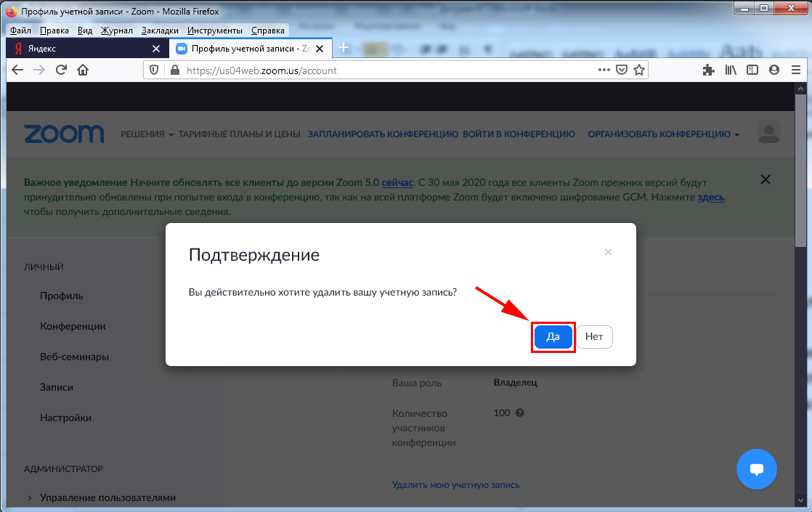The image size is (812, 512).
Task: Expand the РЕШЕНИЯ dropdown menu
Action: coord(147,134)
